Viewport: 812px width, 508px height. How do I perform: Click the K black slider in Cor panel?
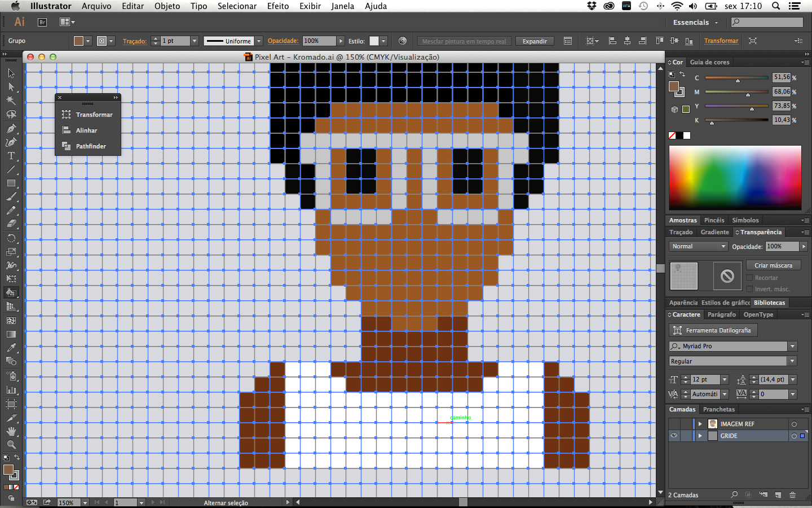[x=736, y=120]
